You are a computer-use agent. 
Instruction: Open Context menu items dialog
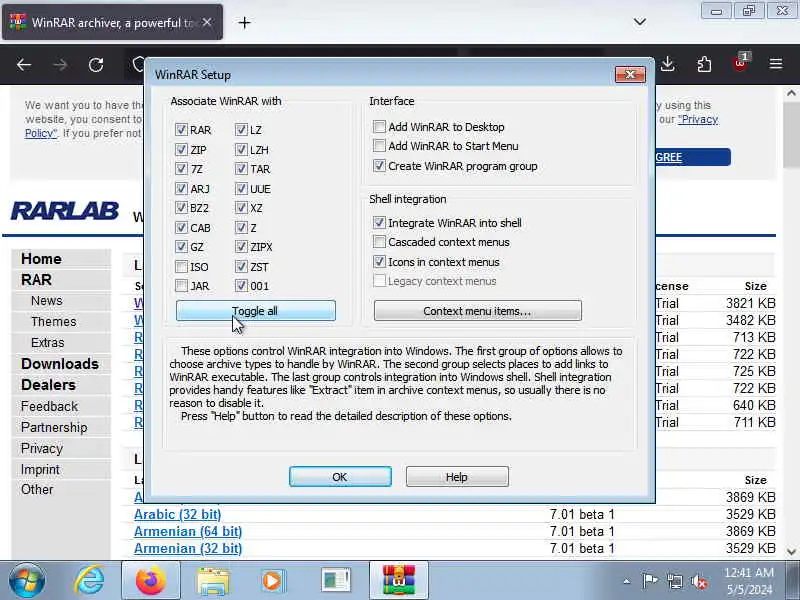478,311
